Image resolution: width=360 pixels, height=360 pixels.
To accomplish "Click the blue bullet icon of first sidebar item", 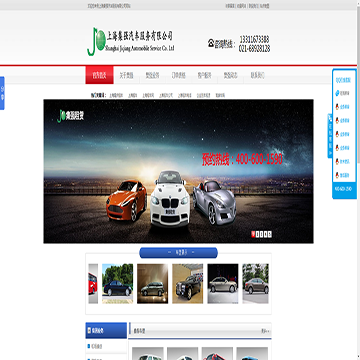I will (89, 346).
